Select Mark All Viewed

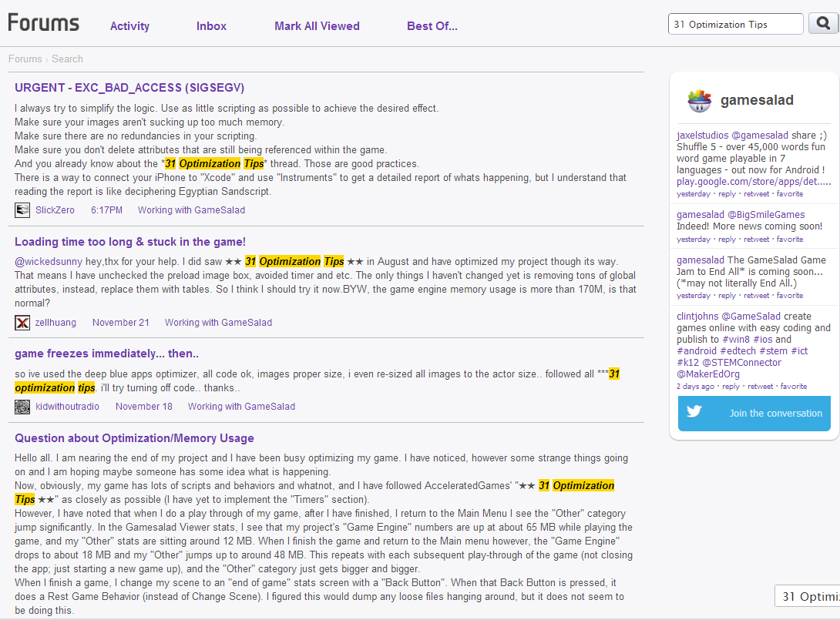[318, 26]
